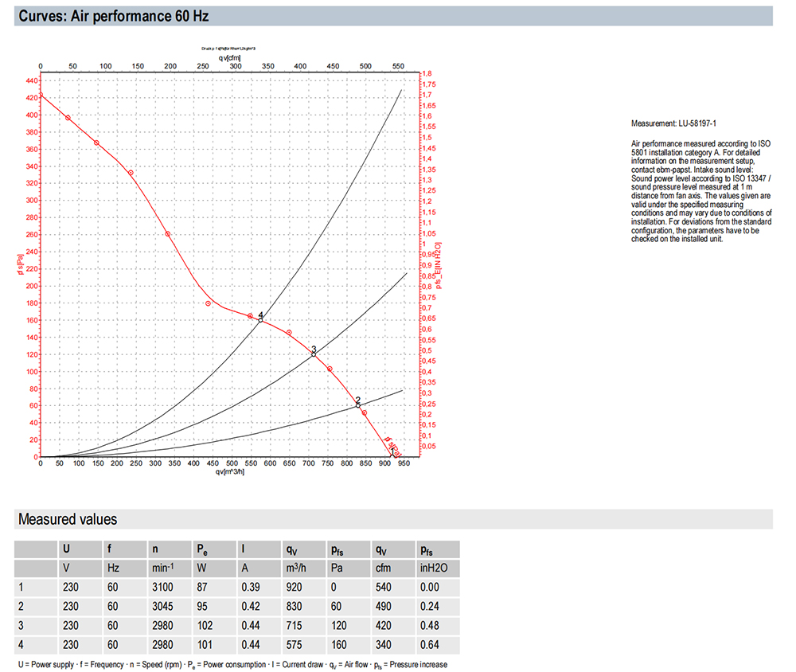Click the 3045 speed value in the table

161,604
